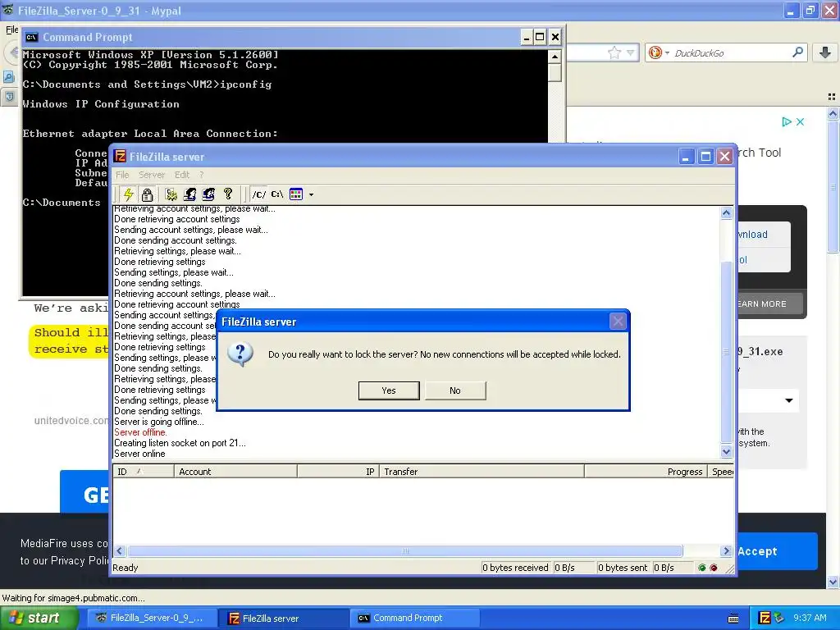Sort connections by ID column header
This screenshot has width=840, height=630.
click(x=143, y=472)
